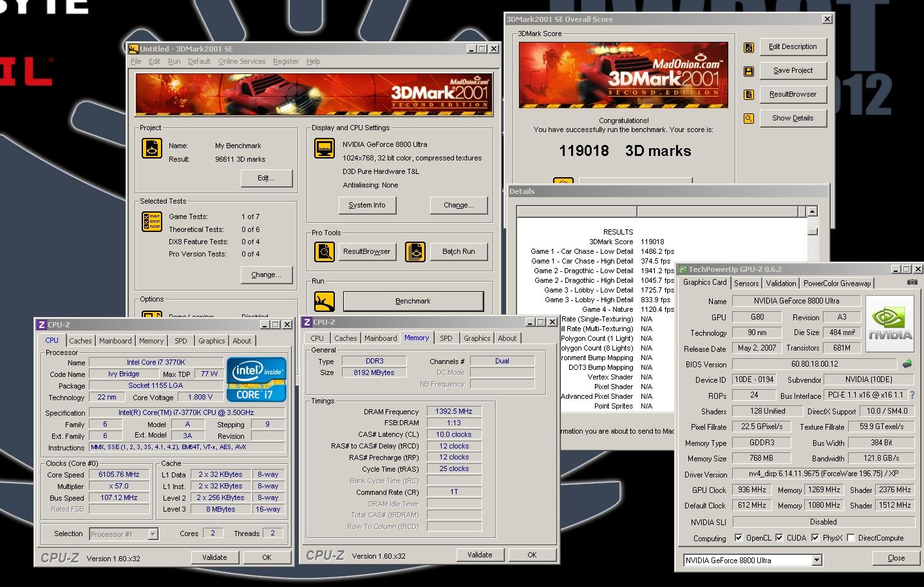Screen dimensions: 924x587
Task: Switch to SPD tab in CPU-Z memory window
Action: click(x=446, y=338)
